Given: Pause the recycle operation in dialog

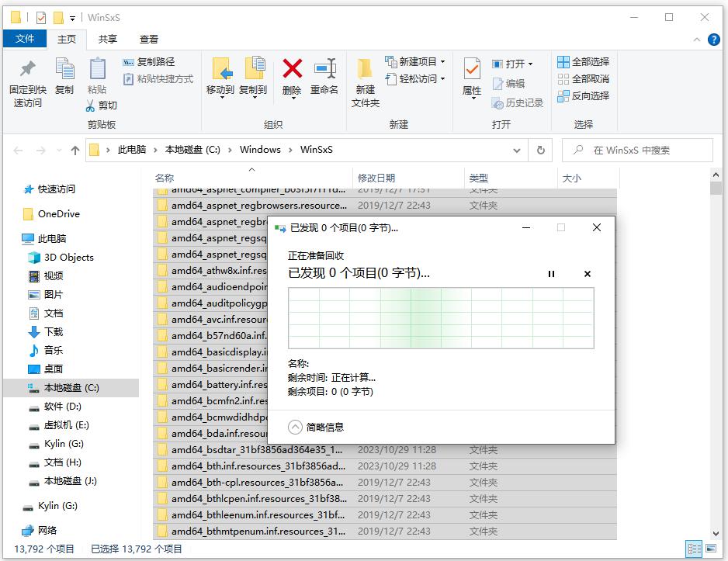Looking at the screenshot, I should (x=552, y=274).
